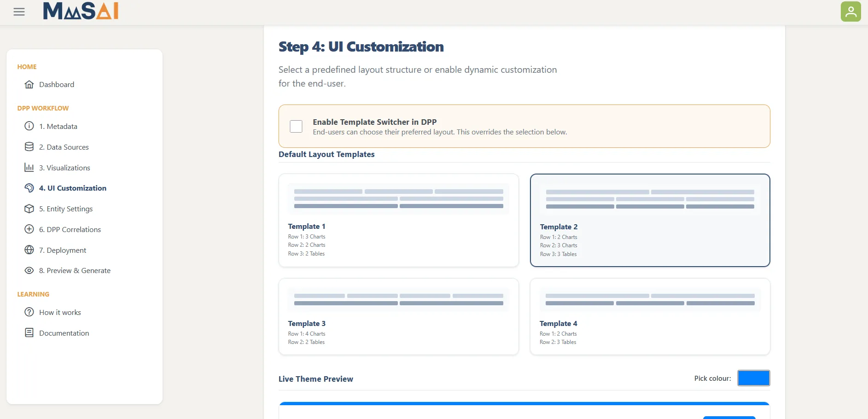Click the Visualizations chart icon
The image size is (868, 419).
pos(29,167)
